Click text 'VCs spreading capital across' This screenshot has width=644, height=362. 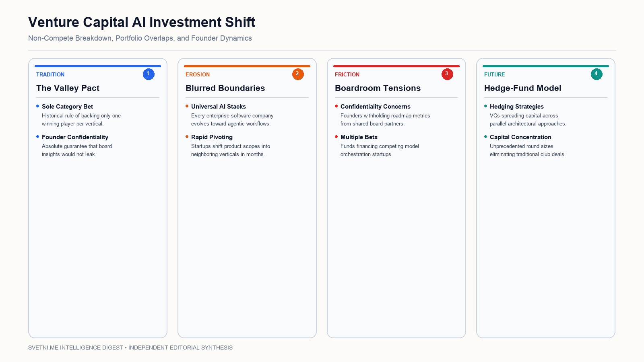[x=524, y=116]
